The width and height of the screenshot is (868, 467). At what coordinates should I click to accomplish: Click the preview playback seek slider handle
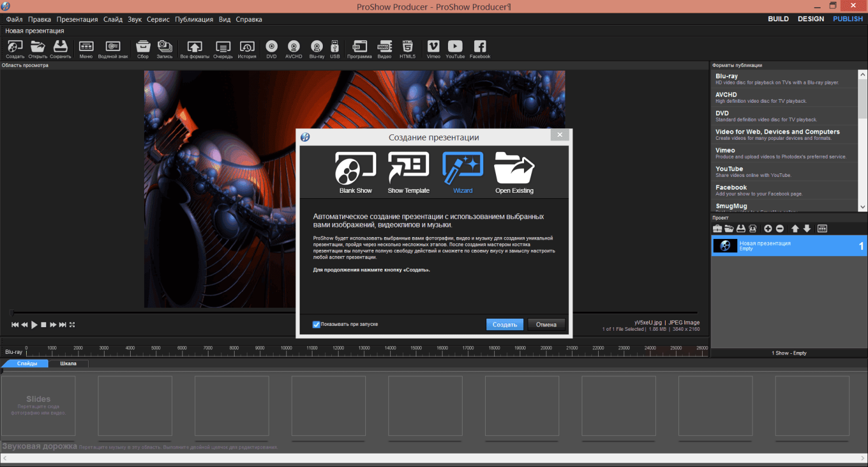11,313
